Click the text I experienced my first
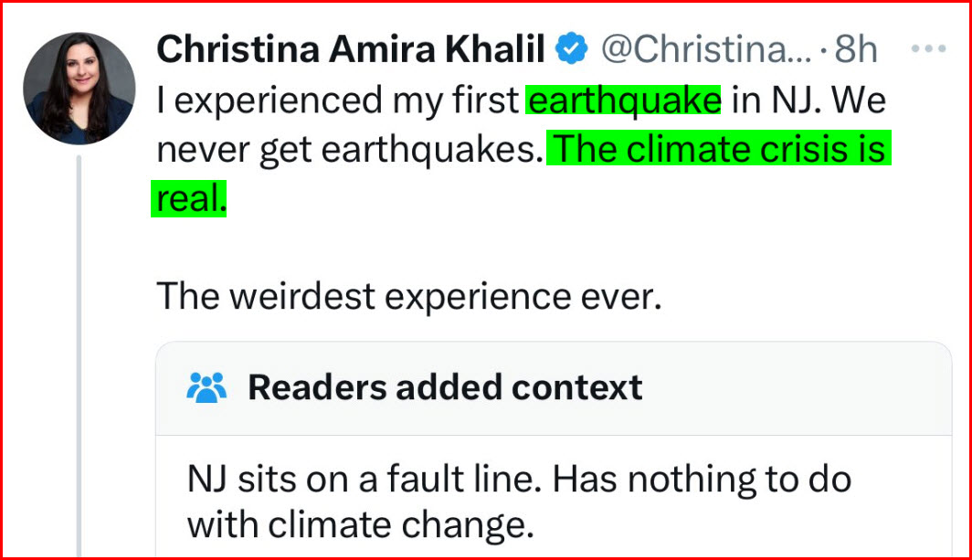 (337, 100)
